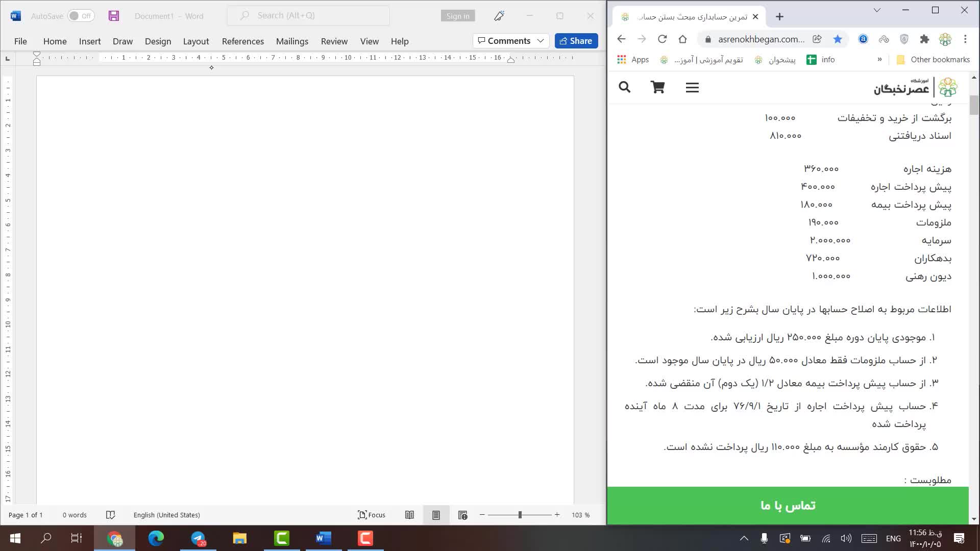Open Chrome tab search dropdown

[x=877, y=10]
